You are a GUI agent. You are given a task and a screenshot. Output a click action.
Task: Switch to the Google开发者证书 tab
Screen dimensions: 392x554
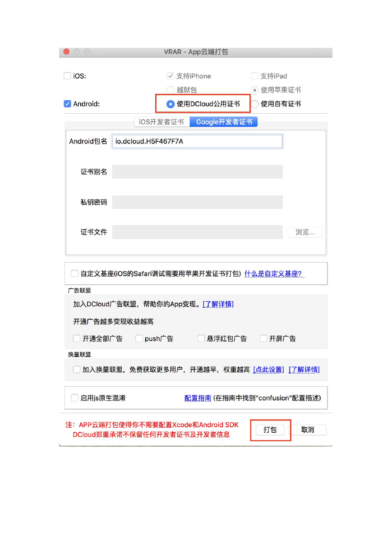coord(224,122)
